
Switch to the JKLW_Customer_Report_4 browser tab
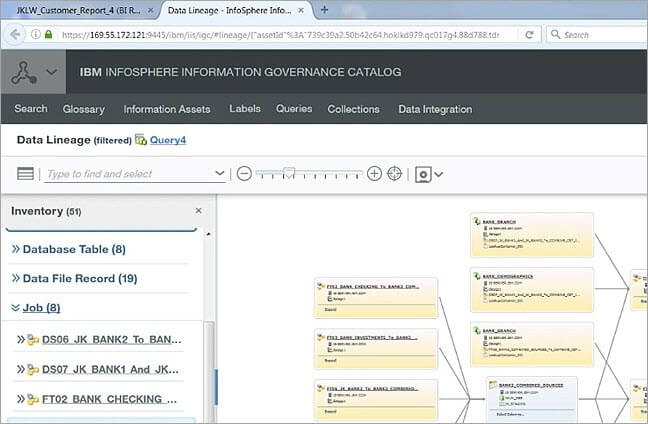click(78, 10)
